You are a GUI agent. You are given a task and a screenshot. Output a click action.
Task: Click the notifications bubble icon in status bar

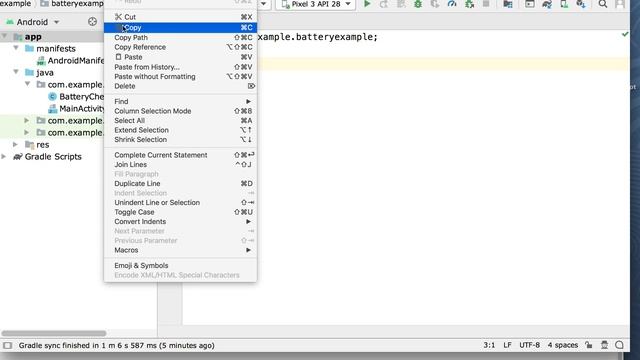click(x=619, y=345)
